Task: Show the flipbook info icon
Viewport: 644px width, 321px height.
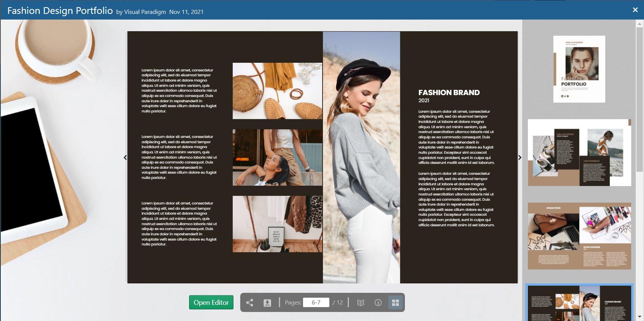Action: [378, 303]
